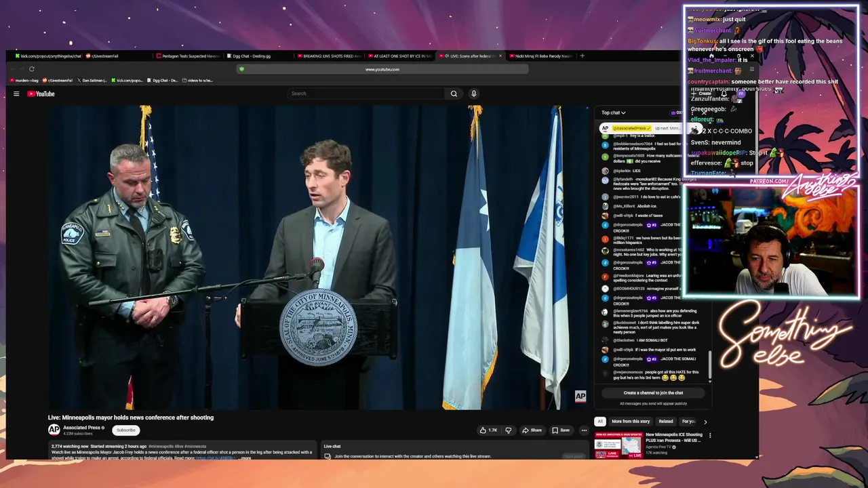Open the Dgg Chat - De... bookmark
The height and width of the screenshot is (488, 868).
coord(163,81)
